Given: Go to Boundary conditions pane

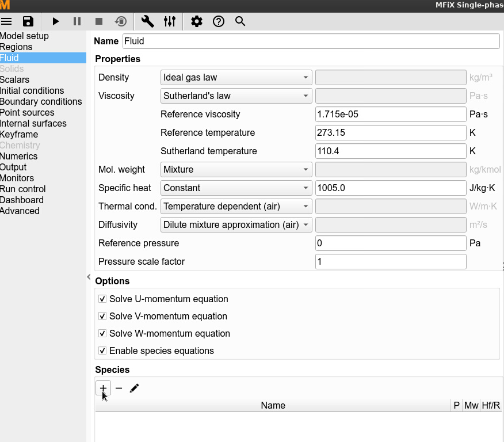Looking at the screenshot, I should [x=41, y=102].
